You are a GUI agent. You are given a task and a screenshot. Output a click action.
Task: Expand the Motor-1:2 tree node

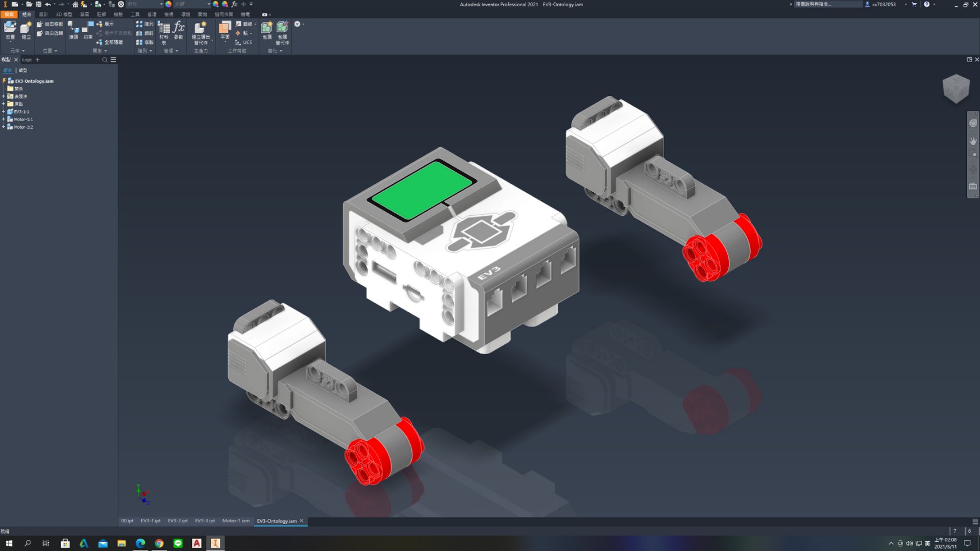(3, 127)
